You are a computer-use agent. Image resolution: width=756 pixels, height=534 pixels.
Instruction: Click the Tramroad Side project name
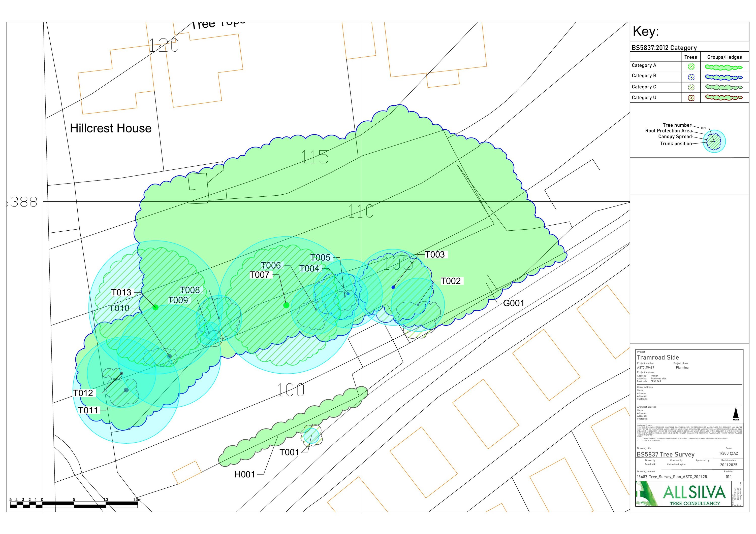click(x=657, y=357)
